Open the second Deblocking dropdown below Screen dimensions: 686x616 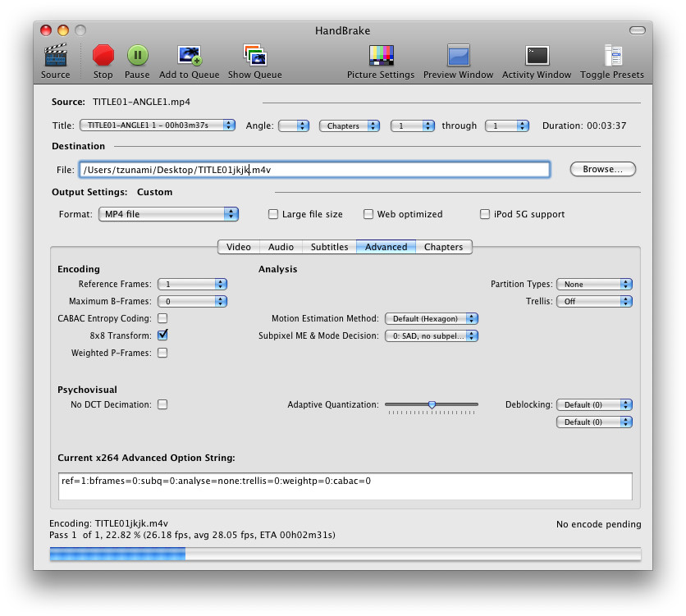(594, 422)
